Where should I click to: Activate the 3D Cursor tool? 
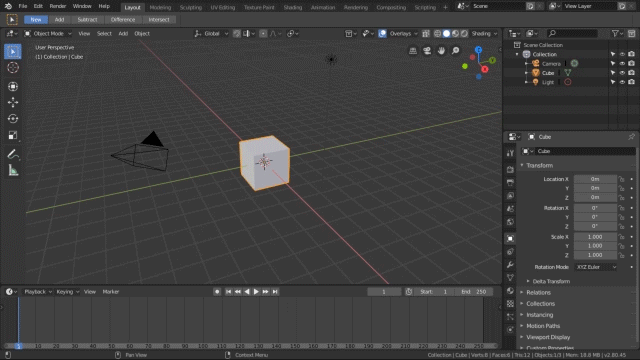click(x=13, y=67)
